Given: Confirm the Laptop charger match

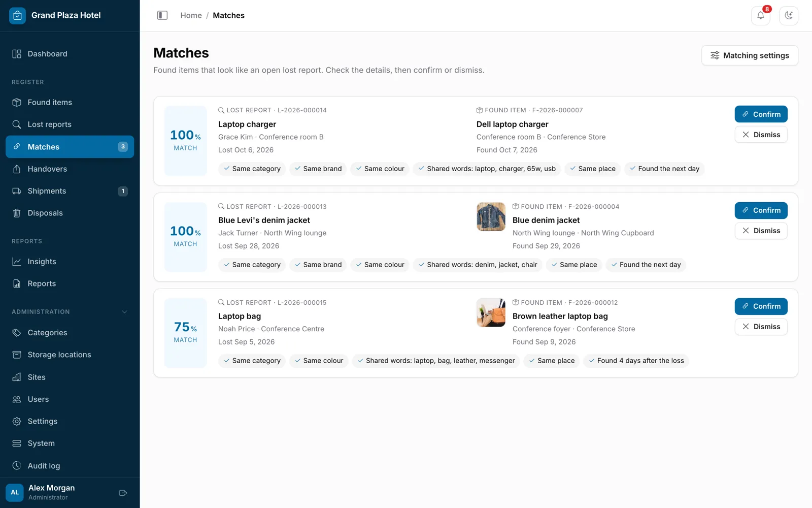Looking at the screenshot, I should [761, 114].
